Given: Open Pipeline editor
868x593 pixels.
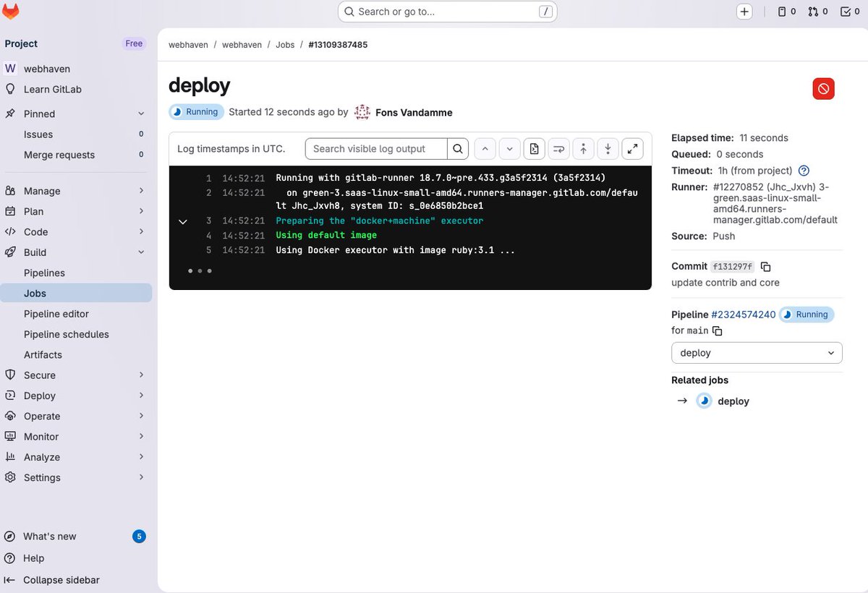Looking at the screenshot, I should pos(76,314).
